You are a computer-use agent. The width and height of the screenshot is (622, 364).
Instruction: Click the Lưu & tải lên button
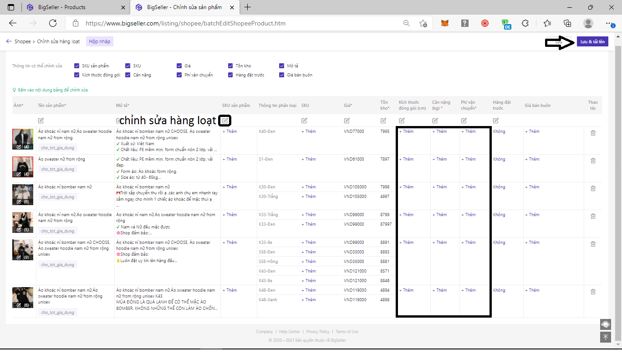(592, 41)
